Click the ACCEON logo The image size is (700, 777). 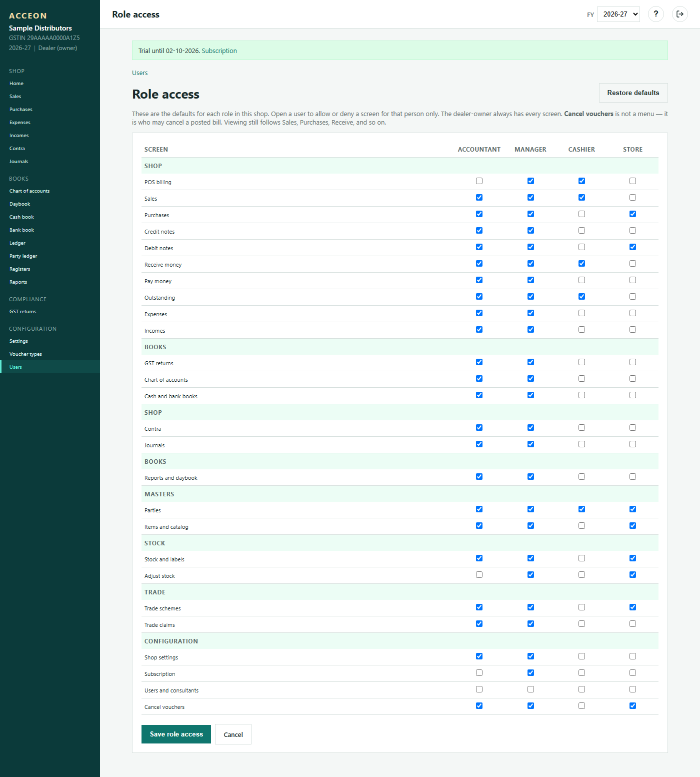[x=28, y=16]
